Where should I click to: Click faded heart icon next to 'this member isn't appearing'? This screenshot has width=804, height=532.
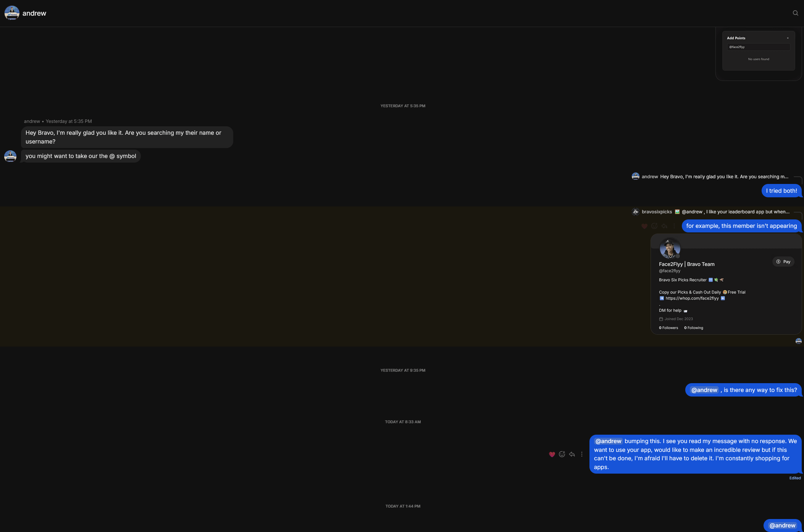point(644,226)
